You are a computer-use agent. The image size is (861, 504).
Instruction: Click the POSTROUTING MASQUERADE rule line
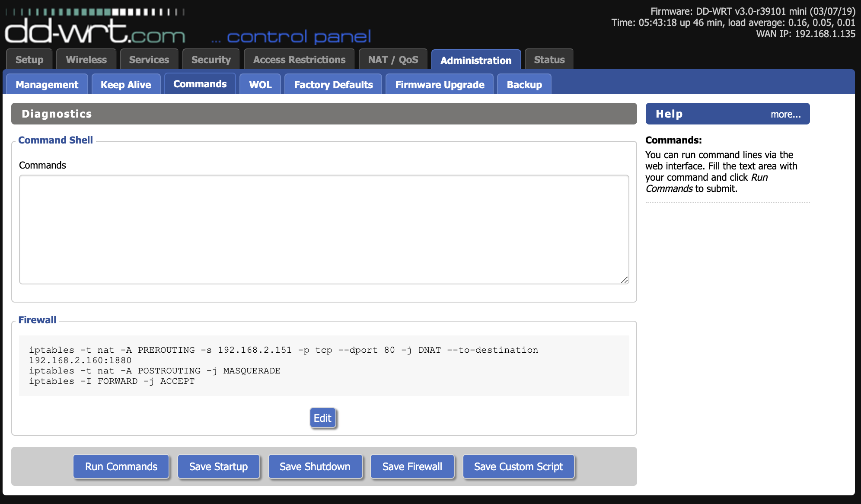[155, 370]
